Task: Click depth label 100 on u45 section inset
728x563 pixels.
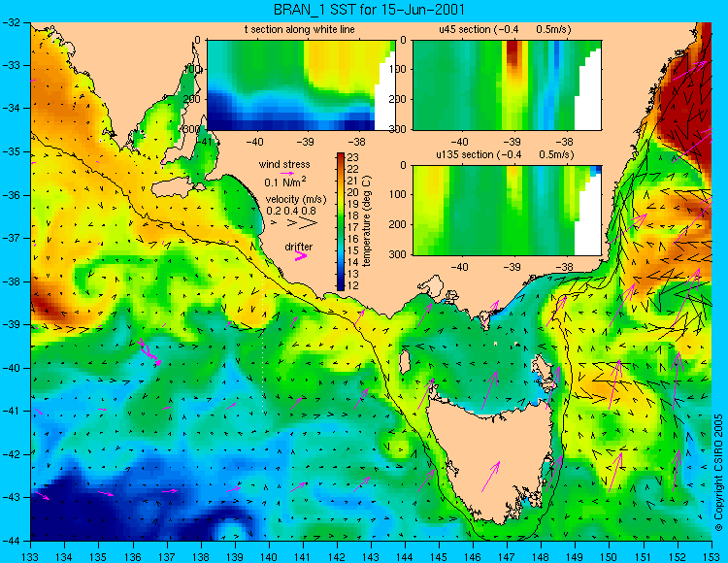Action: (400, 69)
